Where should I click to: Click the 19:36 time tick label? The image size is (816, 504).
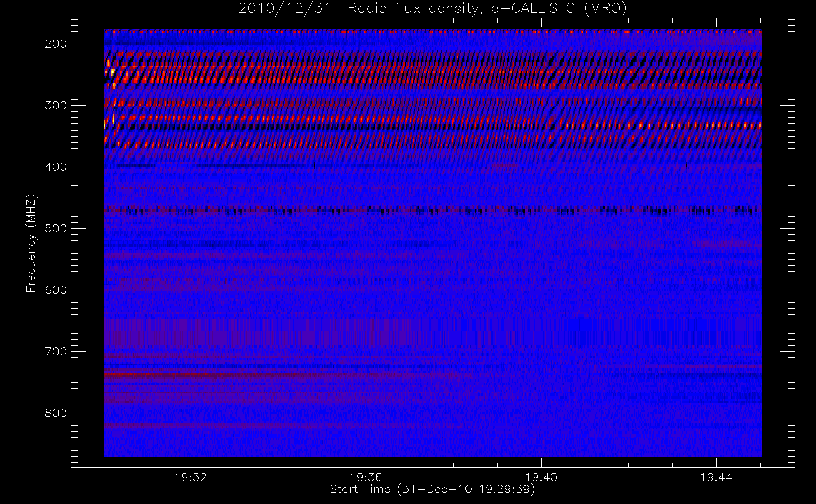366,477
